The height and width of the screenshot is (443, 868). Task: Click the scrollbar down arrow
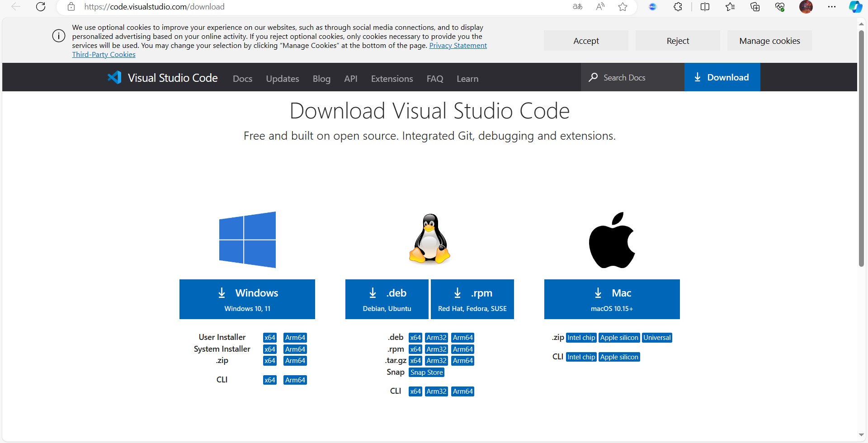pyautogui.click(x=862, y=435)
